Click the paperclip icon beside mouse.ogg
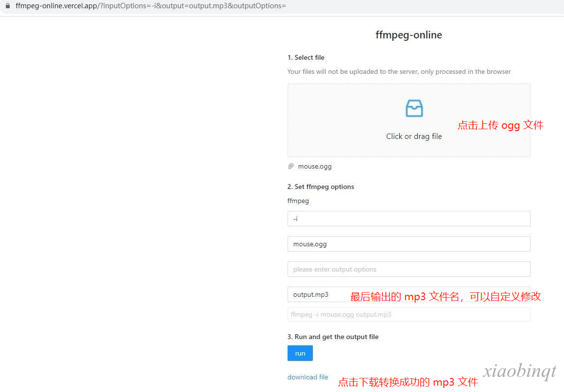564x392 pixels. point(291,166)
